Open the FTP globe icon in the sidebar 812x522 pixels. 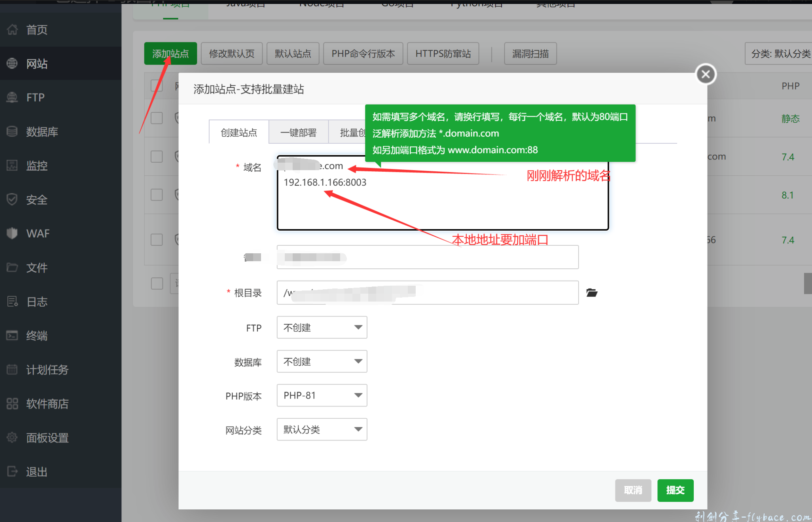pos(12,97)
